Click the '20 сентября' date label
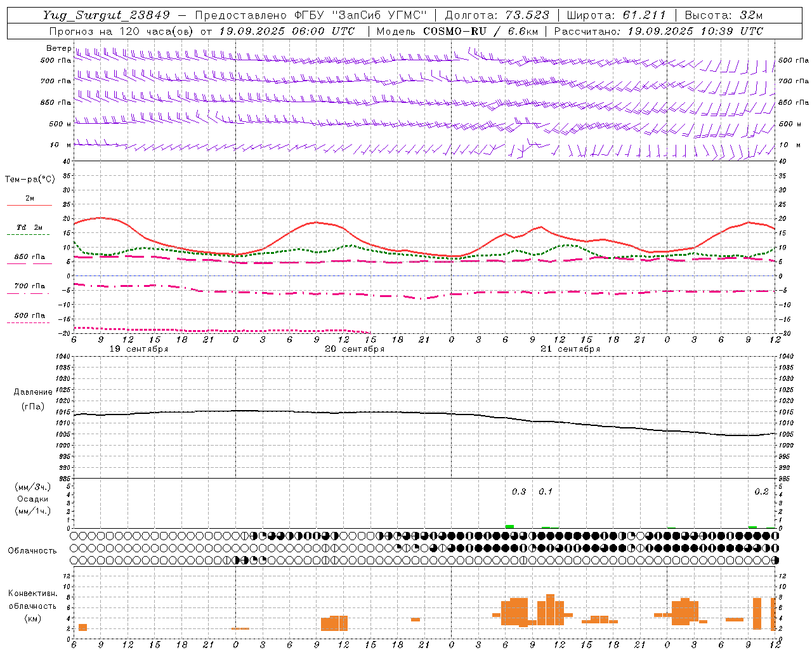Image resolution: width=812 pixels, height=650 pixels. [x=355, y=349]
